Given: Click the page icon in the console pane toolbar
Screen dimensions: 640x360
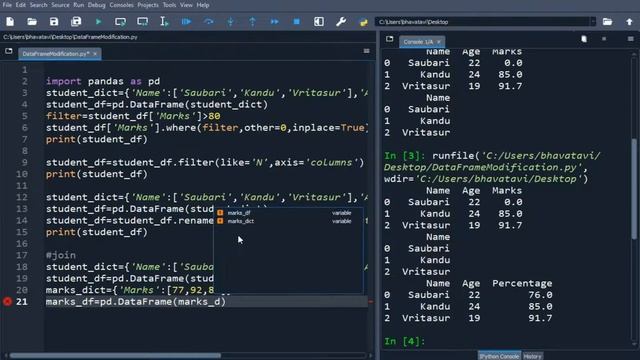Looking at the screenshot, I should [584, 39].
